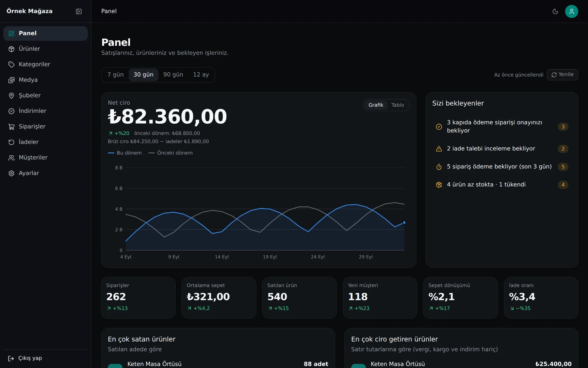Open the user profile avatar menu
Viewport: 588px width, 368px height.
571,11
